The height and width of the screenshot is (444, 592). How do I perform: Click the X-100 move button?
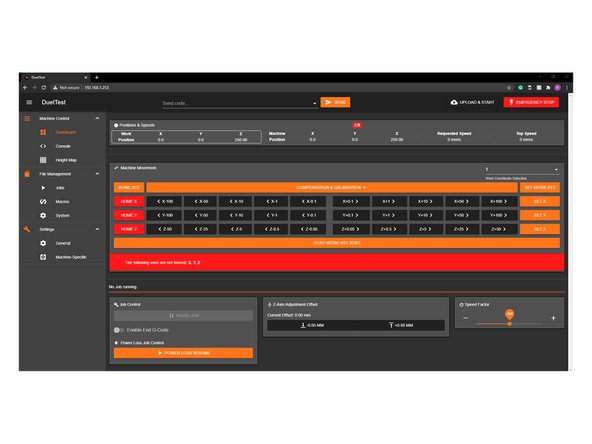pyautogui.click(x=165, y=202)
